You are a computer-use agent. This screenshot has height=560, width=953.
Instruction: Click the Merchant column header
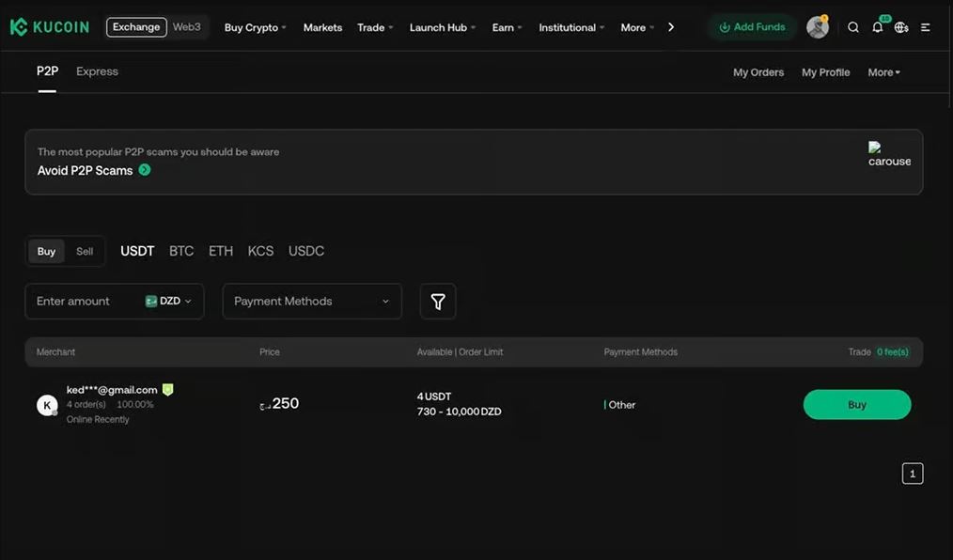[55, 352]
